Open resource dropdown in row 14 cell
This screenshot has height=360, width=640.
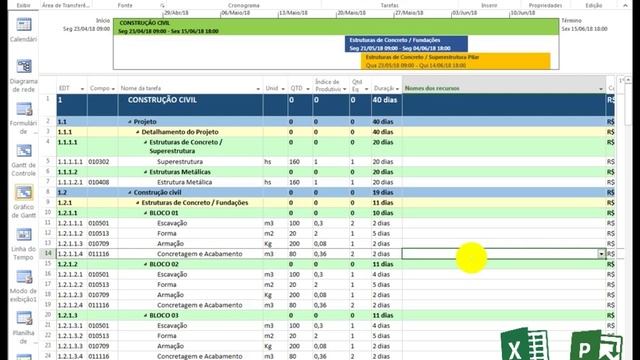(601, 254)
